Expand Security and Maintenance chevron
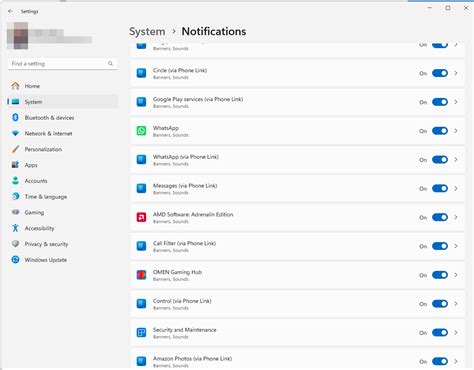The height and width of the screenshot is (370, 474). click(x=456, y=333)
